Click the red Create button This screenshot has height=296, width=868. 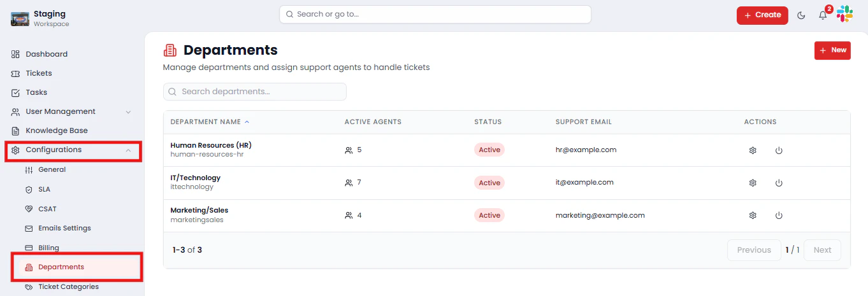[x=762, y=15]
